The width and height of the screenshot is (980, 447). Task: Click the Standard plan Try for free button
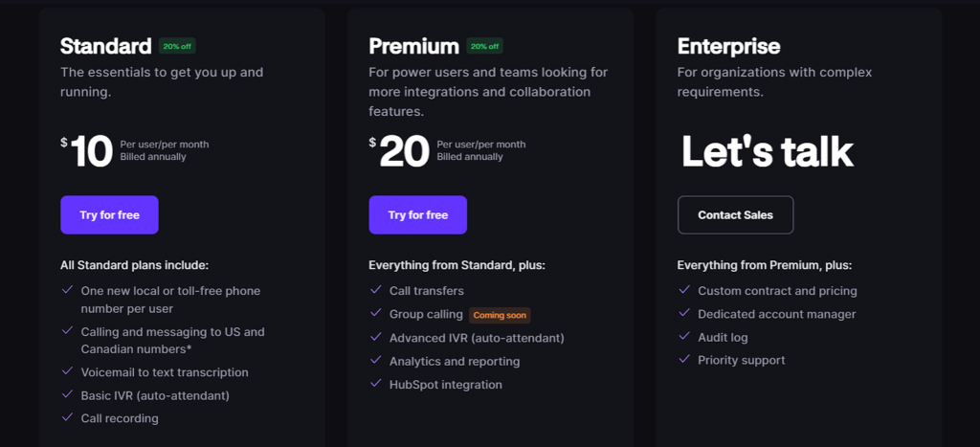coord(109,215)
